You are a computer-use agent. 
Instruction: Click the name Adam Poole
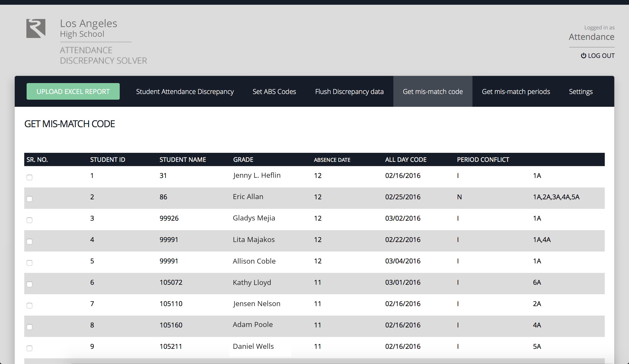tap(253, 325)
